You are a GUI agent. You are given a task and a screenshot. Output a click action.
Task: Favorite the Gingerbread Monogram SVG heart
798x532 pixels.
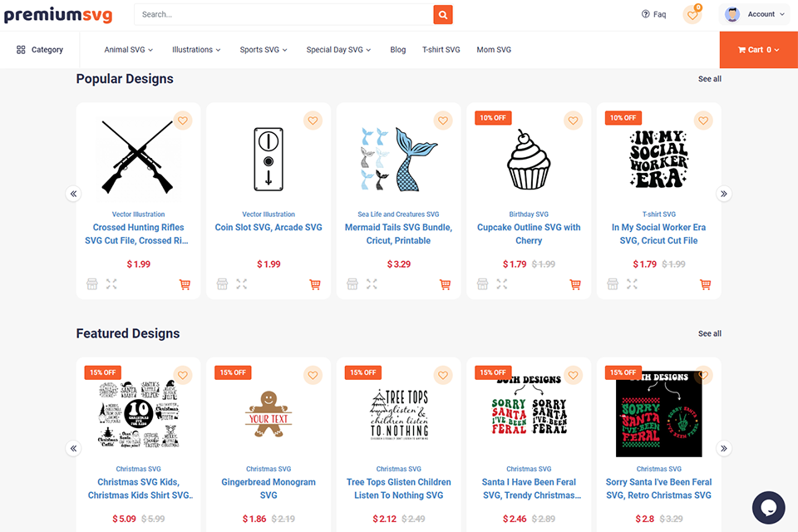313,376
